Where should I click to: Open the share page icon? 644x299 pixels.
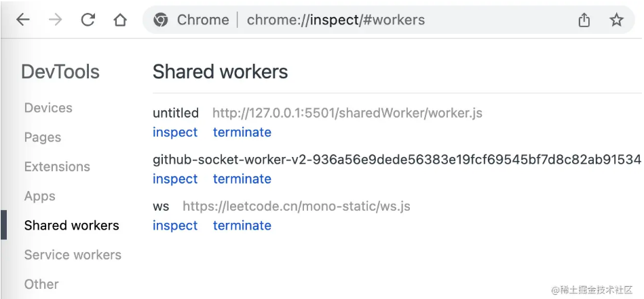click(x=584, y=20)
